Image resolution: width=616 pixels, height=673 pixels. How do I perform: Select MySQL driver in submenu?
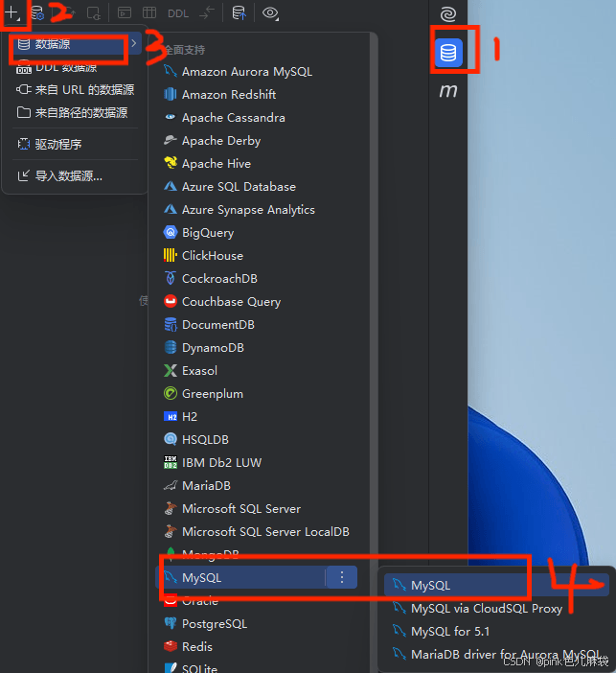(496, 585)
